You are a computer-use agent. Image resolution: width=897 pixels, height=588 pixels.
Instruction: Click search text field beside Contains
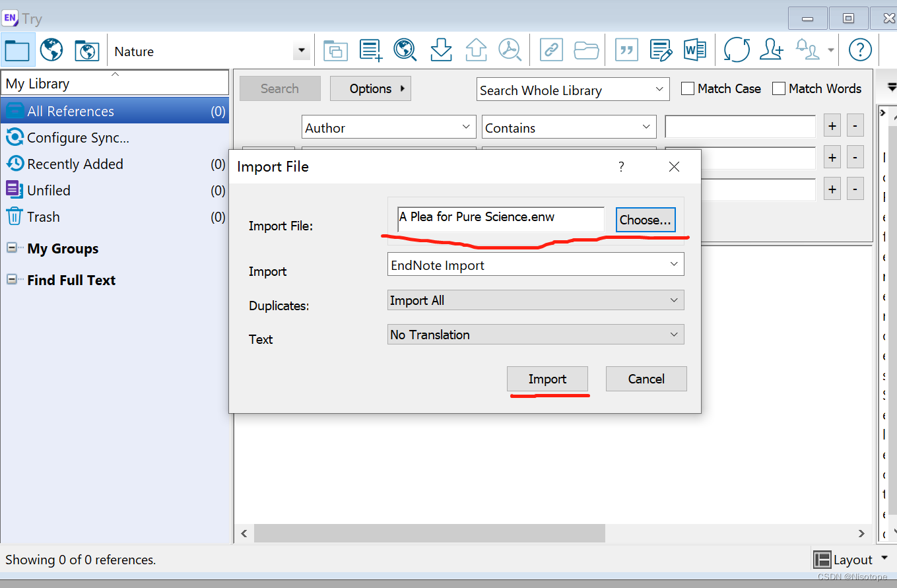(x=740, y=126)
